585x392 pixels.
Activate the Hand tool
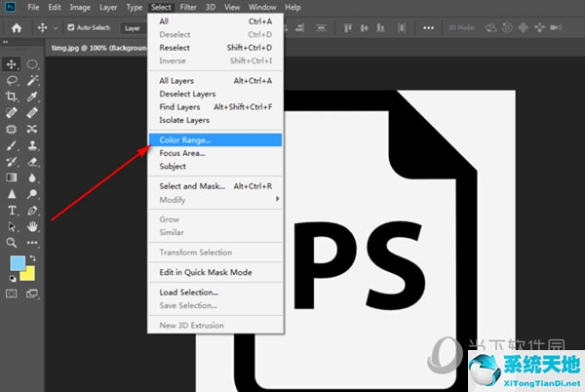[x=32, y=226]
